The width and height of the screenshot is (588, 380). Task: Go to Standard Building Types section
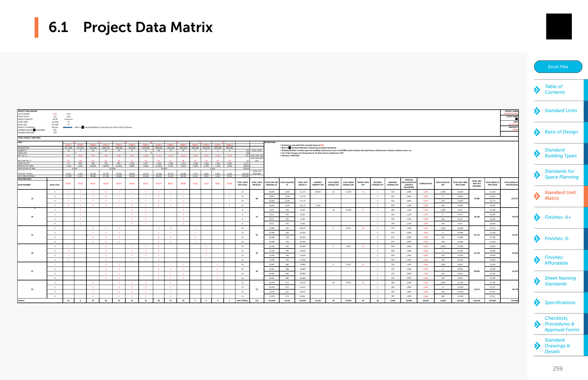[x=560, y=153]
